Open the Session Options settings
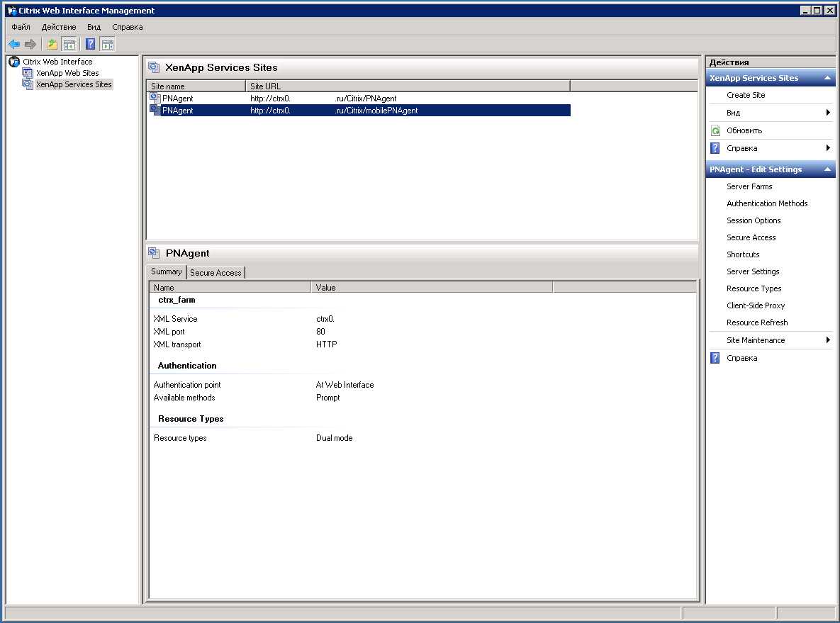840x623 pixels. tap(754, 220)
